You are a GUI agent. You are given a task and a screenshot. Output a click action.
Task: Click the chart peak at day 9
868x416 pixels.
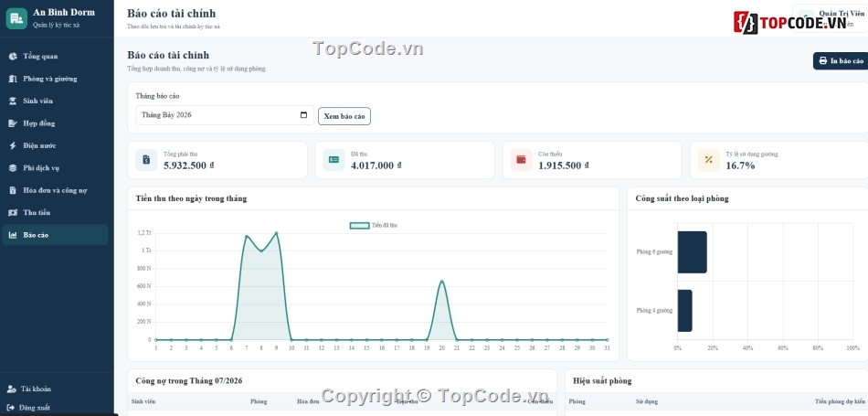tap(276, 232)
